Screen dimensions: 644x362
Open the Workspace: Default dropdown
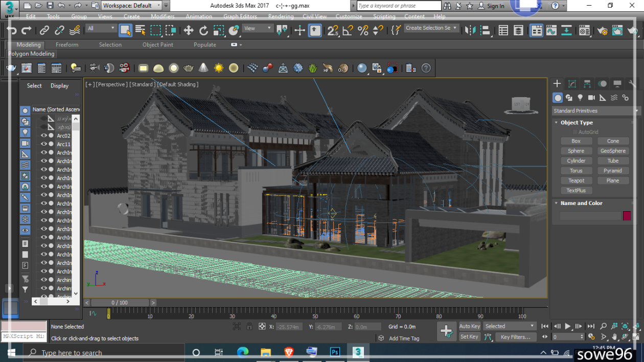pos(132,6)
